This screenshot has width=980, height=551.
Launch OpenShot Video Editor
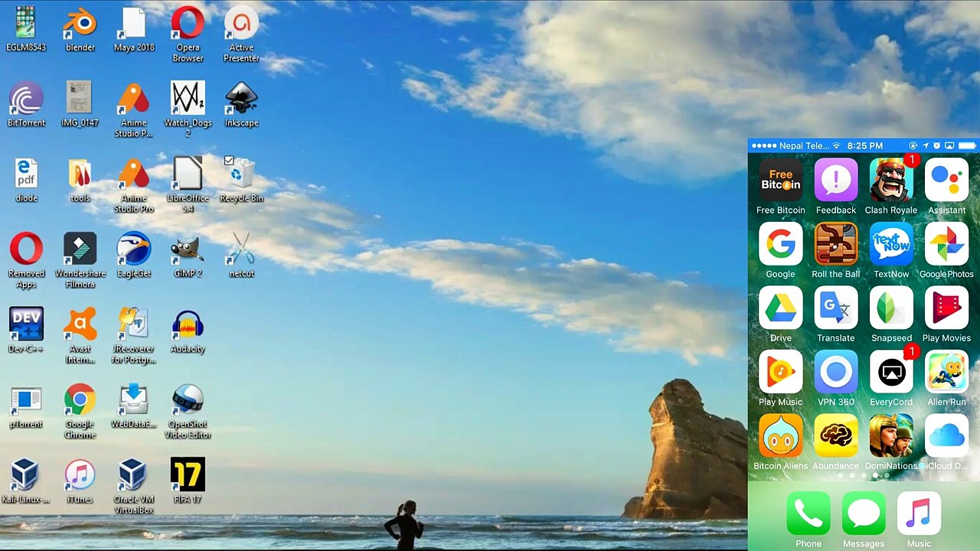pos(188,400)
